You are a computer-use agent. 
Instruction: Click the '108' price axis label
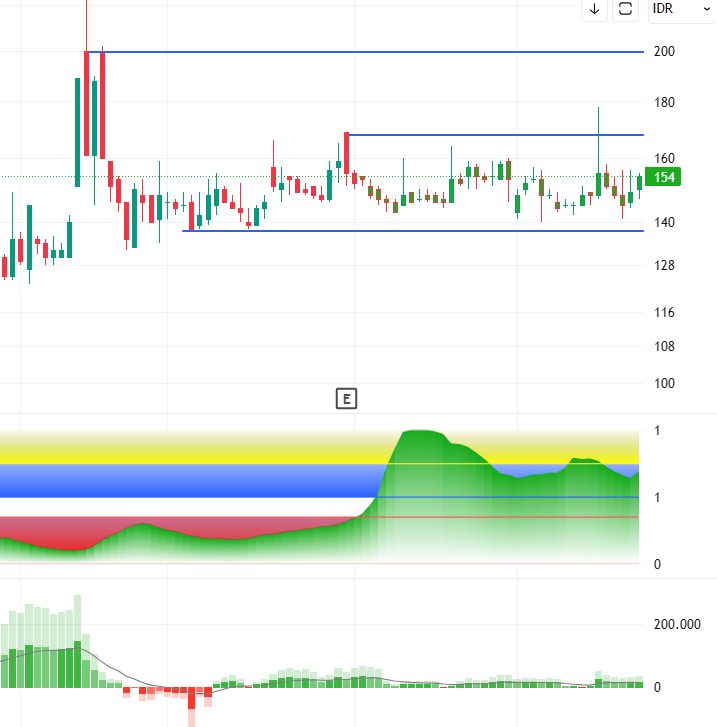pyautogui.click(x=664, y=346)
